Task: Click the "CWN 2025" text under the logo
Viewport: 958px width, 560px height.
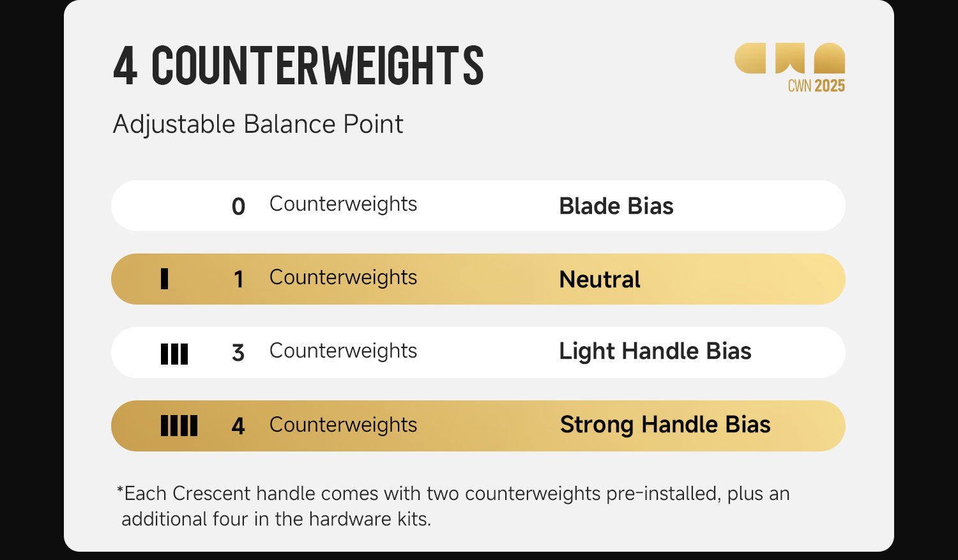Action: pos(816,86)
